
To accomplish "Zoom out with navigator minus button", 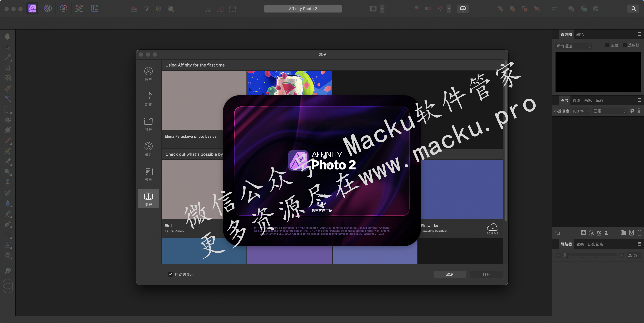I will pyautogui.click(x=558, y=255).
